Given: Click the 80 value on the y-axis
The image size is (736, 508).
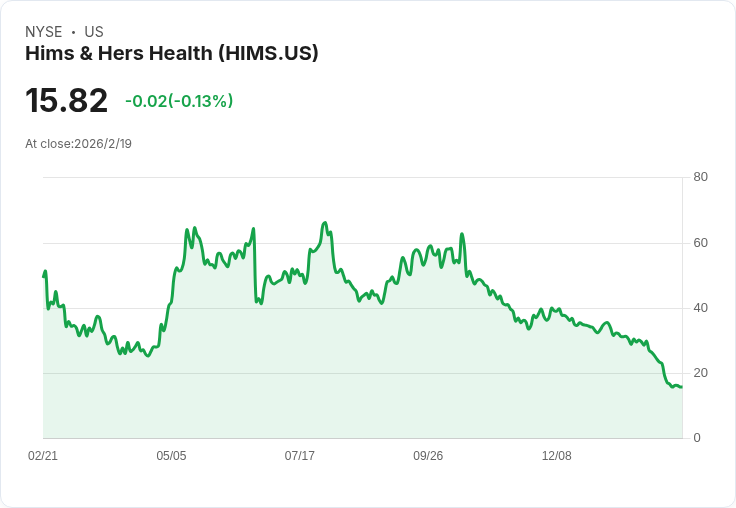Looking at the screenshot, I should [x=700, y=177].
